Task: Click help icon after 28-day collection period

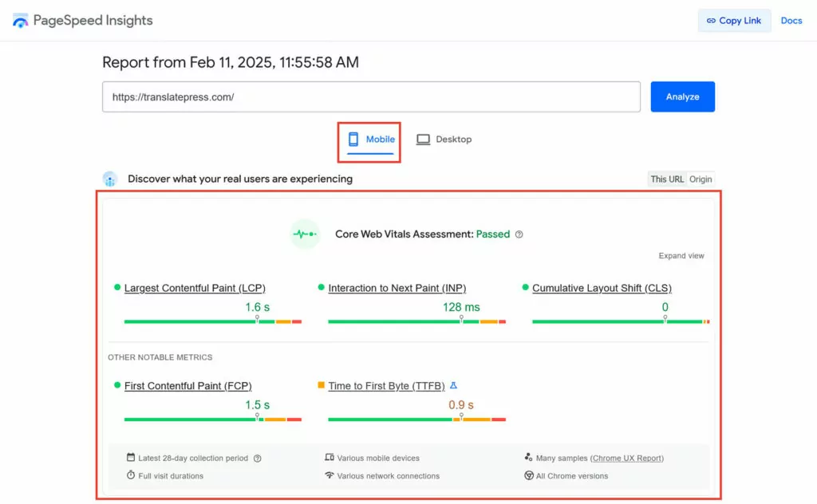Action: pyautogui.click(x=258, y=459)
